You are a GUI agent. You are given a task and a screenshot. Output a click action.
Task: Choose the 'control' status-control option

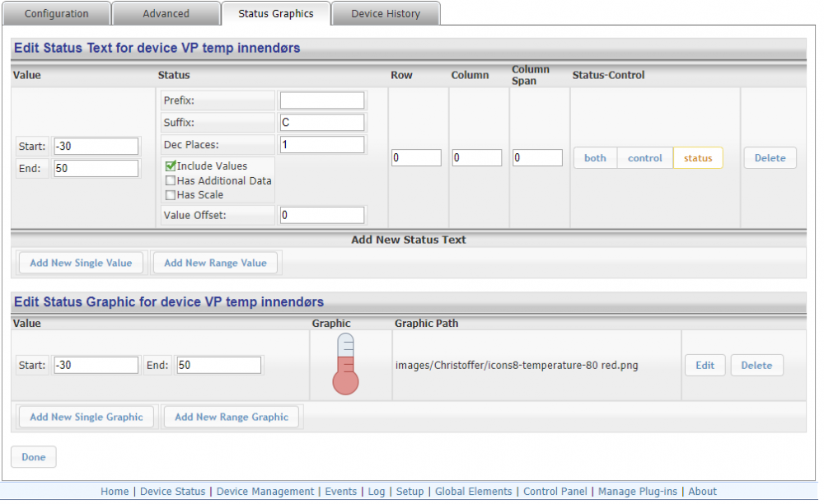pyautogui.click(x=644, y=158)
